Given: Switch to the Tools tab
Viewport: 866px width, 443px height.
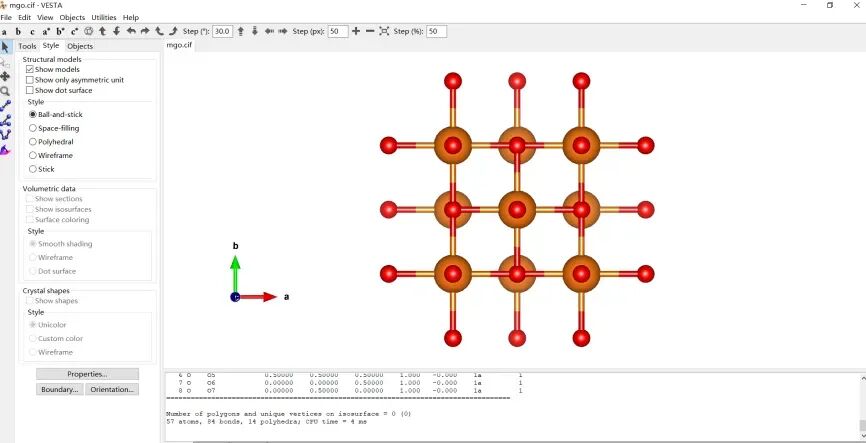Looking at the screenshot, I should (27, 46).
